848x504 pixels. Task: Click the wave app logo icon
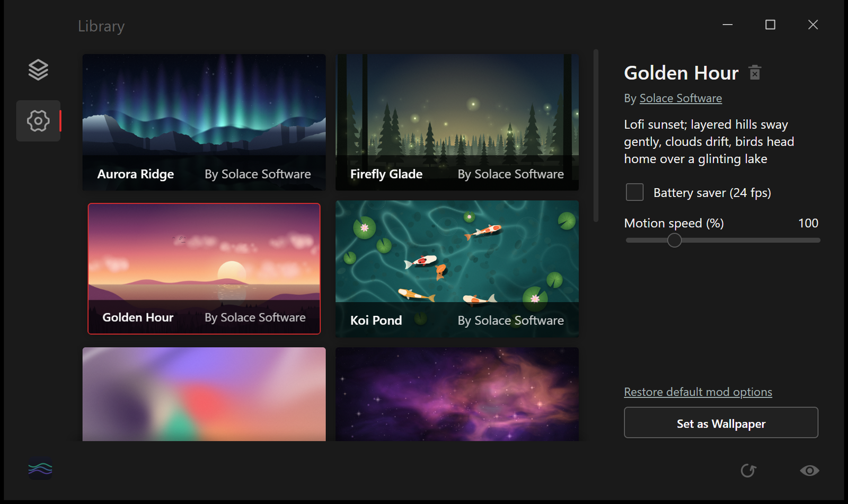tap(40, 468)
